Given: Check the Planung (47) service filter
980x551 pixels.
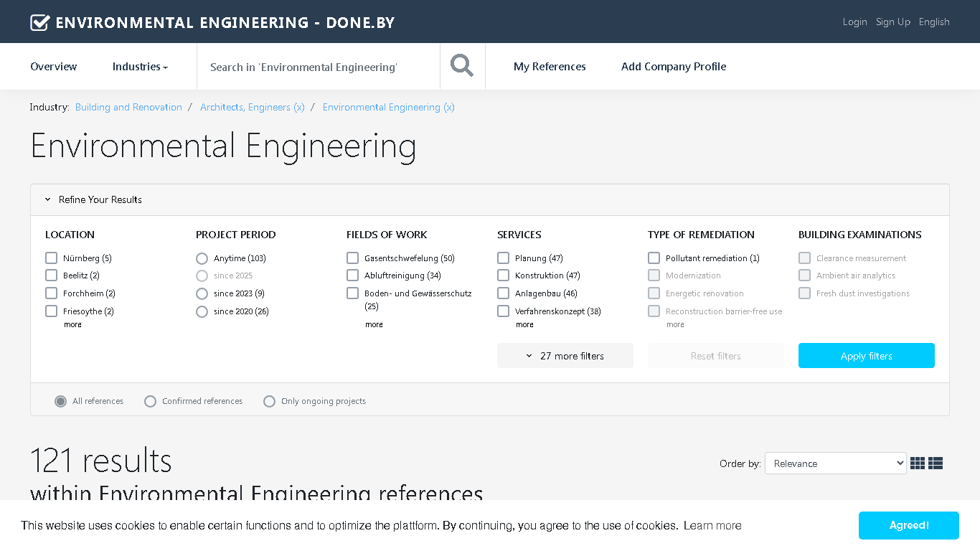Looking at the screenshot, I should pos(503,258).
